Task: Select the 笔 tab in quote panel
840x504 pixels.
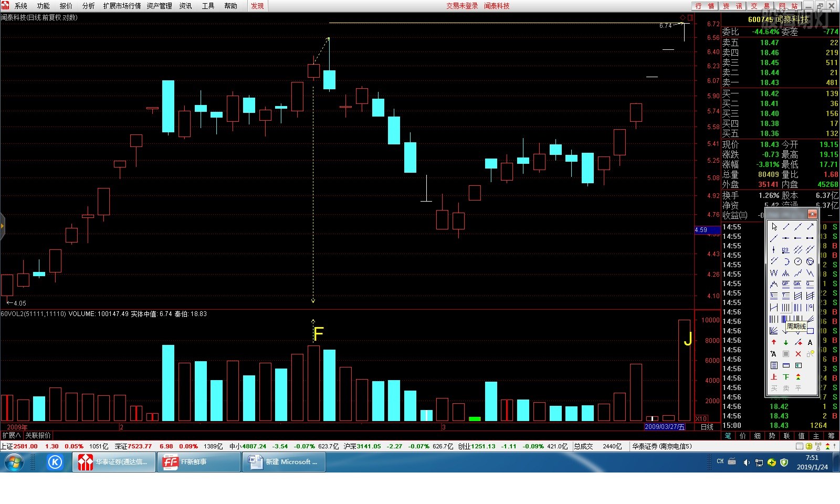Action: click(x=728, y=436)
